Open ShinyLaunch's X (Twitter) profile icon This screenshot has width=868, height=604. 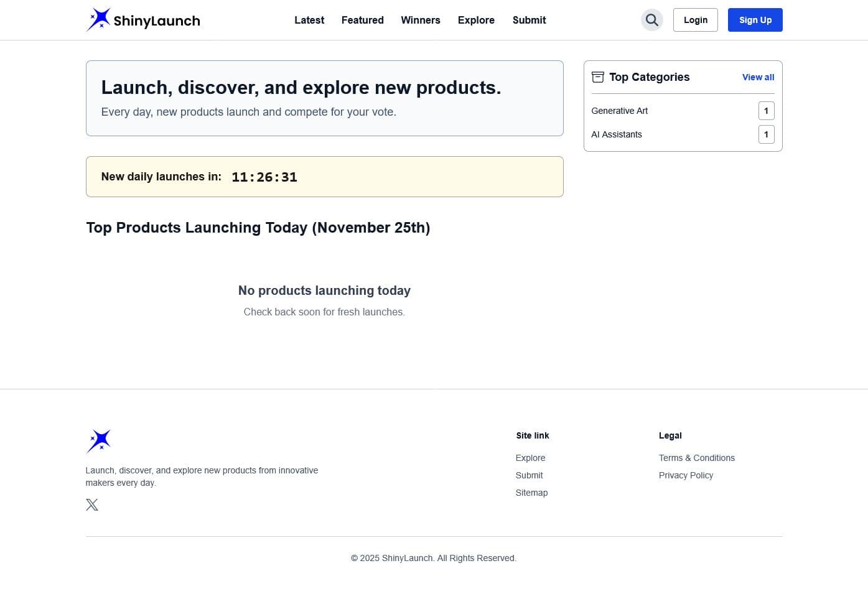[x=91, y=504]
